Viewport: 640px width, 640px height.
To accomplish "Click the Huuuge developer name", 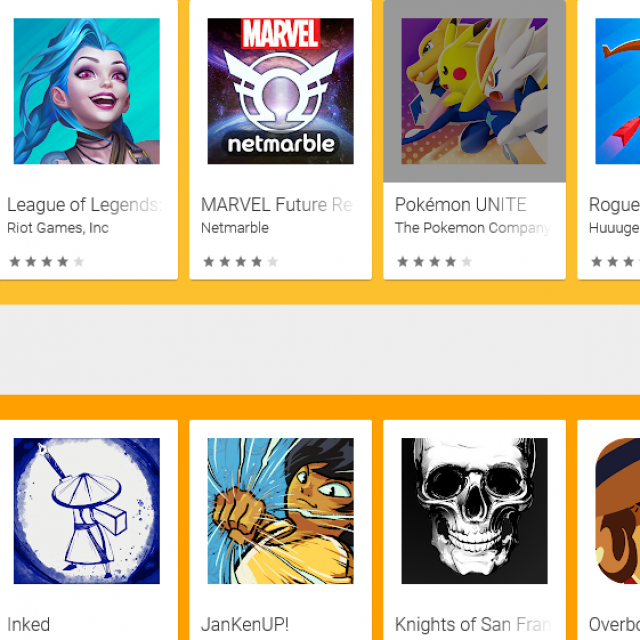I will (614, 228).
